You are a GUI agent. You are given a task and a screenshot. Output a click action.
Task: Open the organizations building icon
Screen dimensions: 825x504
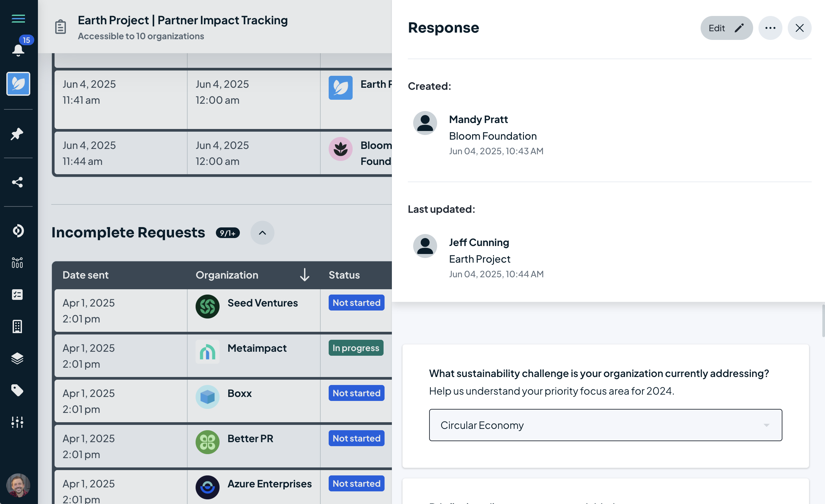[17, 326]
